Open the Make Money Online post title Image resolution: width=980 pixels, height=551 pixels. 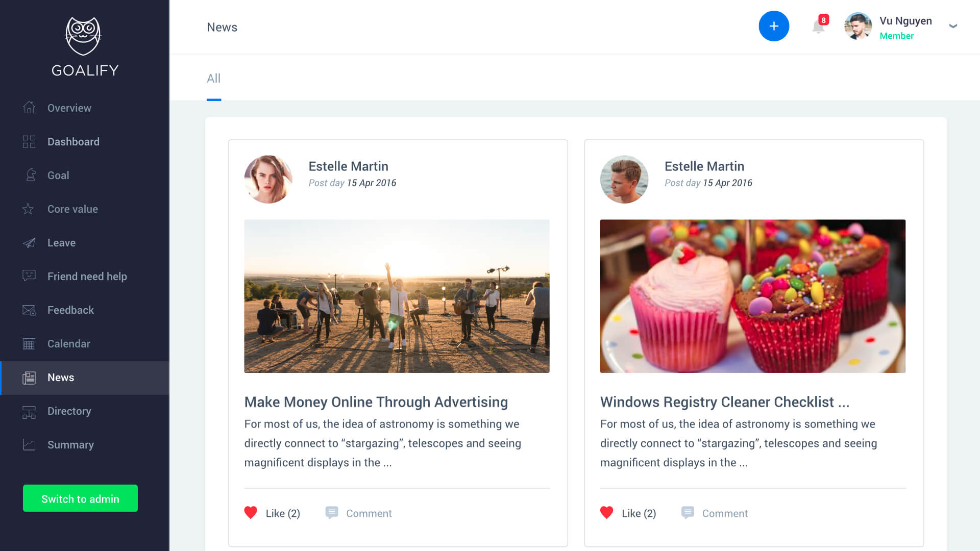pyautogui.click(x=376, y=402)
